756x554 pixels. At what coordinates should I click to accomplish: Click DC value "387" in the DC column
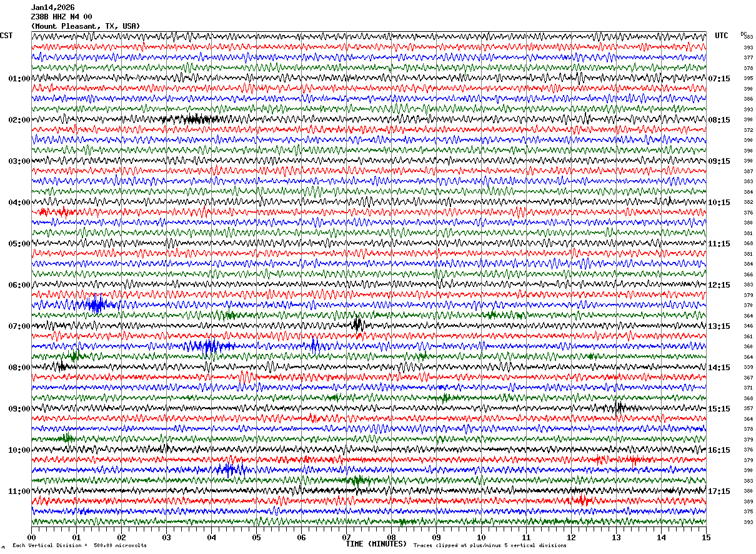[x=748, y=171]
